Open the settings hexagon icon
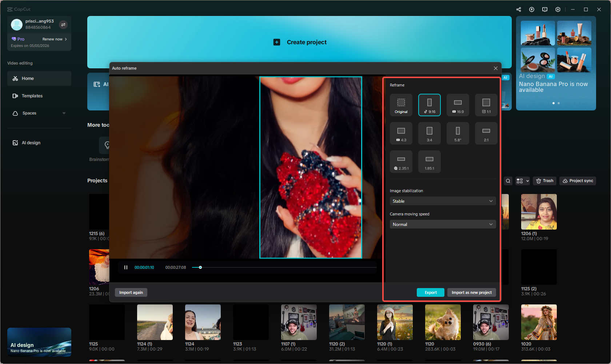611x364 pixels. [558, 9]
